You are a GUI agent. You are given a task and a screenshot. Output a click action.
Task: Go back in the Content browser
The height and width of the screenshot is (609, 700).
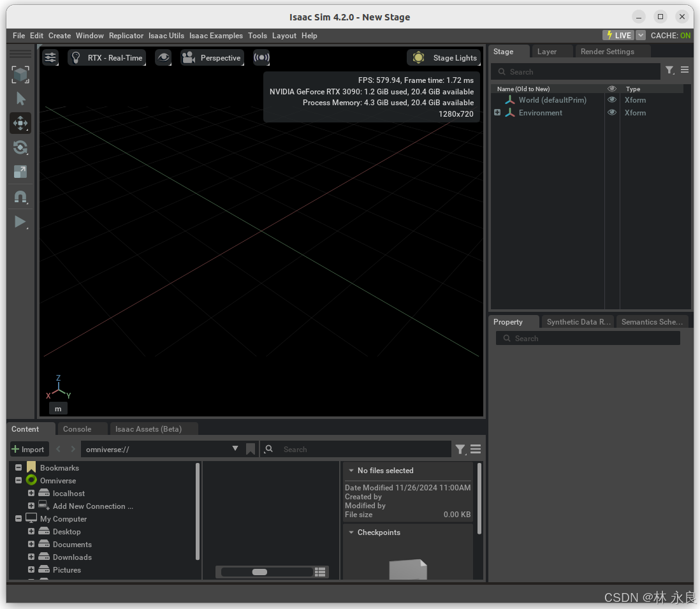coord(58,449)
